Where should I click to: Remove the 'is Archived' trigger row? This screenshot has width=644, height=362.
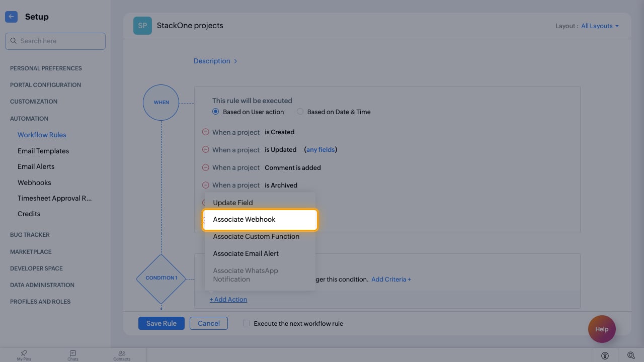point(205,185)
